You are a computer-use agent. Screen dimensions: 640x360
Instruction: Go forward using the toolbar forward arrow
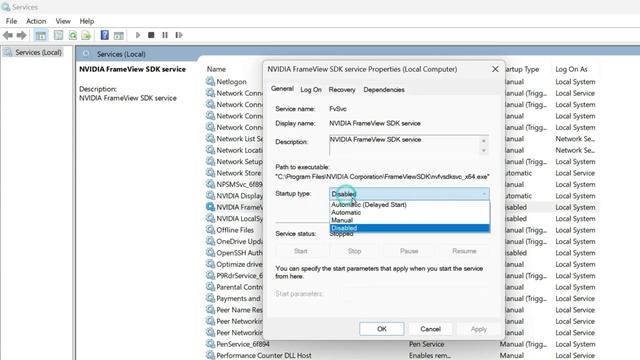coord(21,36)
